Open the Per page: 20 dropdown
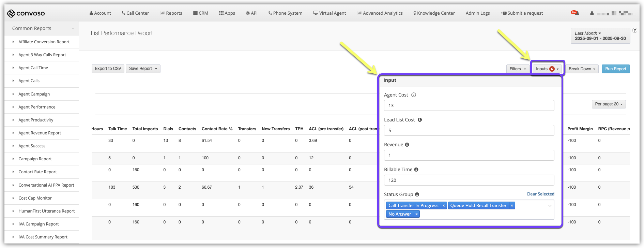This screenshot has width=644, height=248. coord(609,104)
